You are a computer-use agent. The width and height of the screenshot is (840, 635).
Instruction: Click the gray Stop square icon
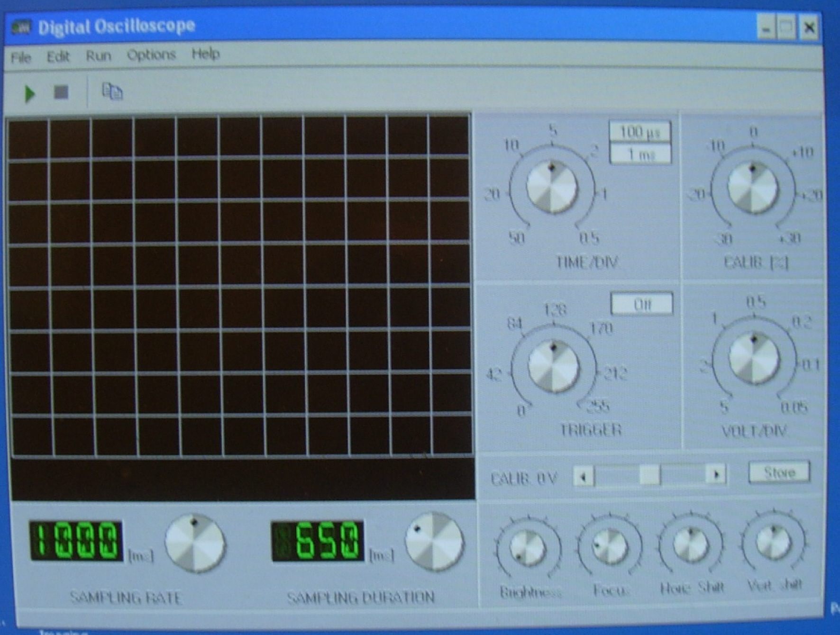coord(61,92)
